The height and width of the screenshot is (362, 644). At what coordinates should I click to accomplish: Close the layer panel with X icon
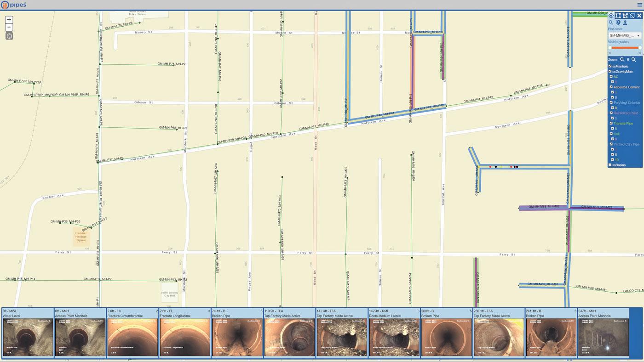tap(639, 16)
